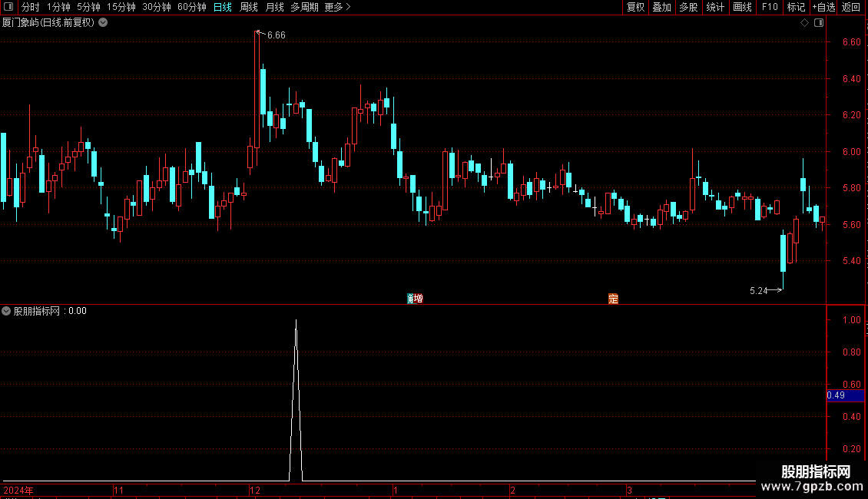Switch to the 日线 daily chart
The image size is (868, 499).
(x=223, y=7)
